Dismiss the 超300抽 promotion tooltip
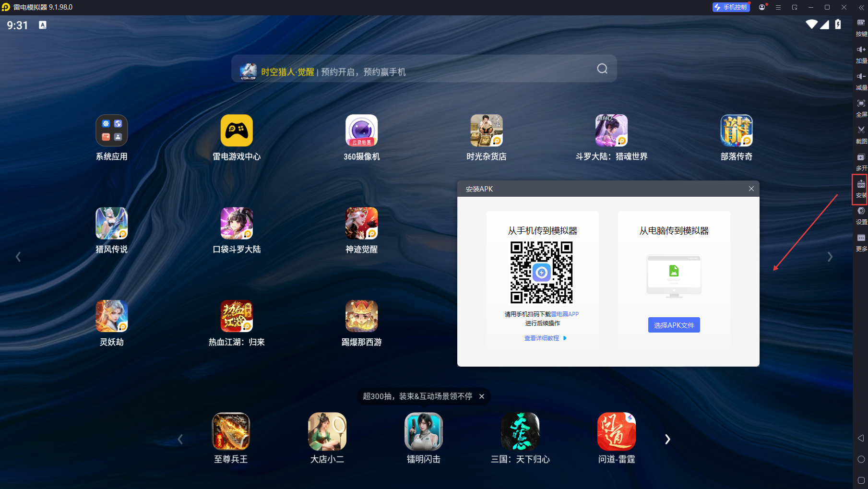The height and width of the screenshot is (489, 868). click(482, 396)
